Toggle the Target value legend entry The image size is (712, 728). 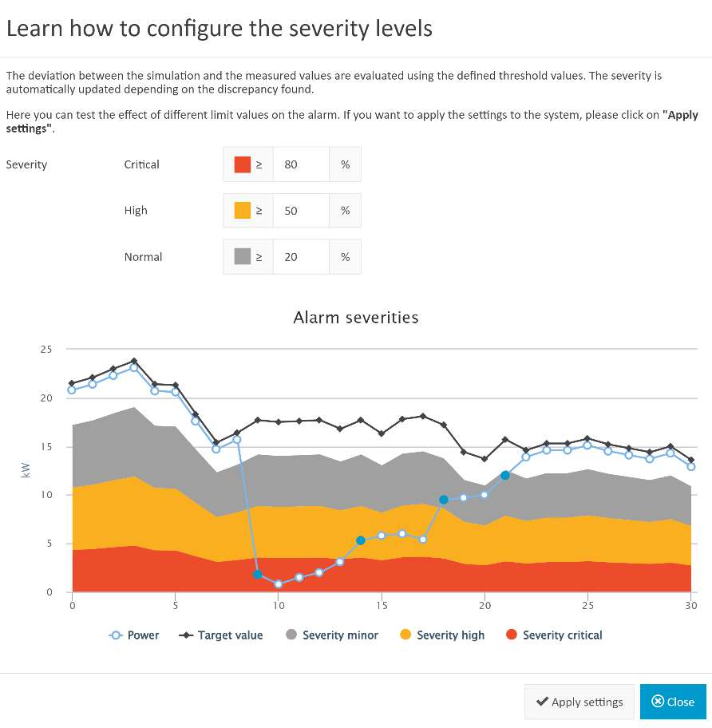[221, 635]
